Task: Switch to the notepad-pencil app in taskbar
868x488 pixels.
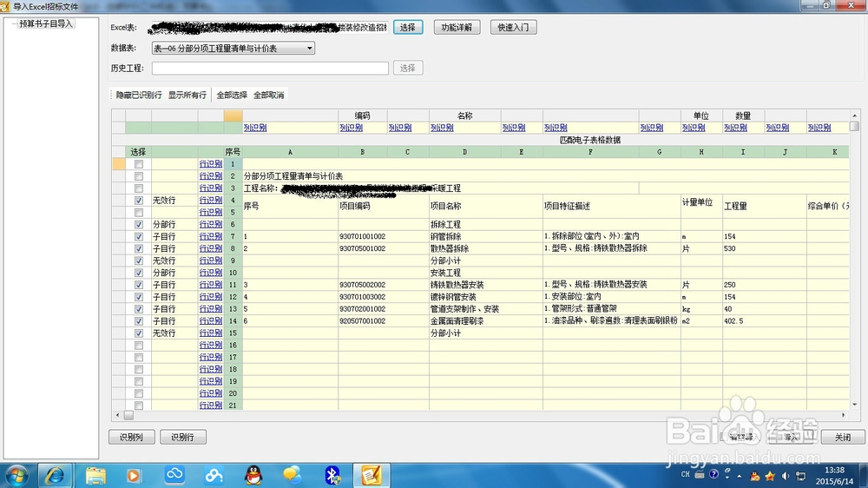Action: tap(372, 475)
